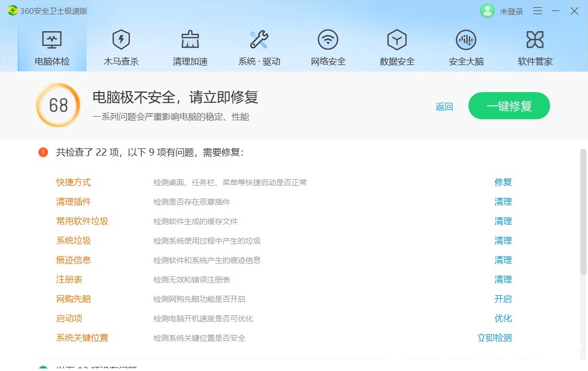Open 清理加速 broom icon
The image size is (588, 371).
click(x=190, y=39)
